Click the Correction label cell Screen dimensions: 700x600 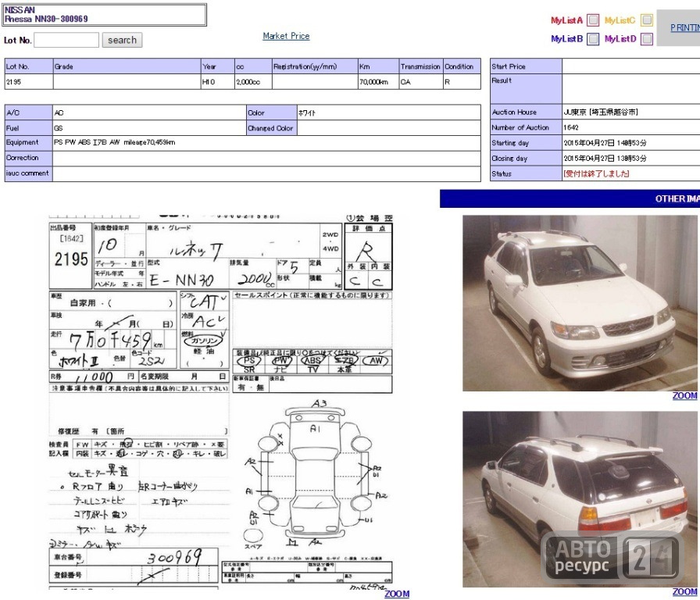click(29, 158)
